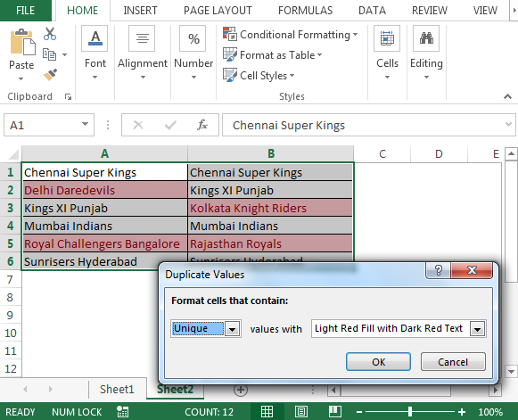Open the fill format dropdown arrow
This screenshot has width=518, height=420.
pos(477,329)
